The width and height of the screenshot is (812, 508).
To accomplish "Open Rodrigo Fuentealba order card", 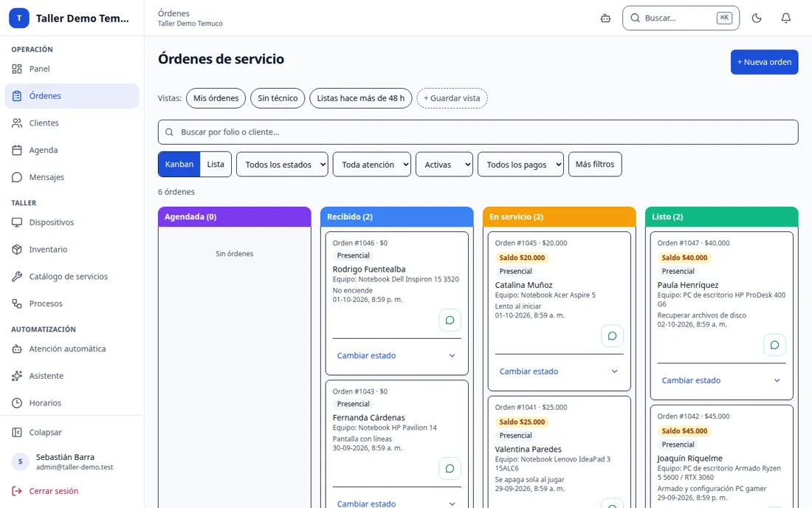I will 396,303.
